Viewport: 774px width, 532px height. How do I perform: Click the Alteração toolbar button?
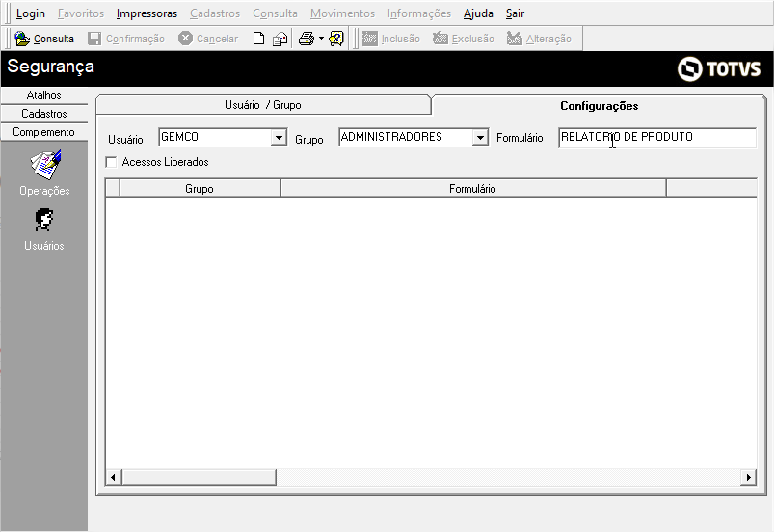[539, 39]
